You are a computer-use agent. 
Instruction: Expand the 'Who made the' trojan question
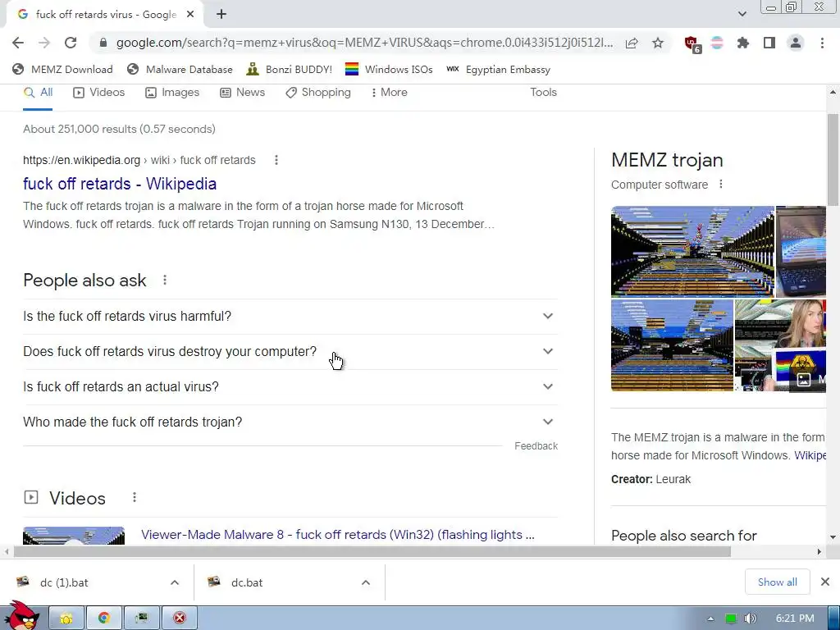click(290, 422)
